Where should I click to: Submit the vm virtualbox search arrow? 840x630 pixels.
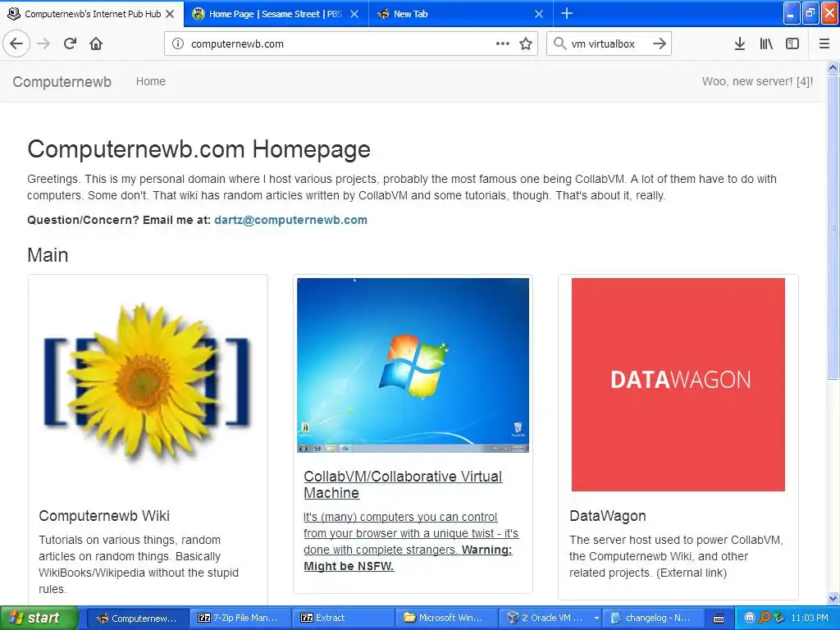pyautogui.click(x=660, y=43)
